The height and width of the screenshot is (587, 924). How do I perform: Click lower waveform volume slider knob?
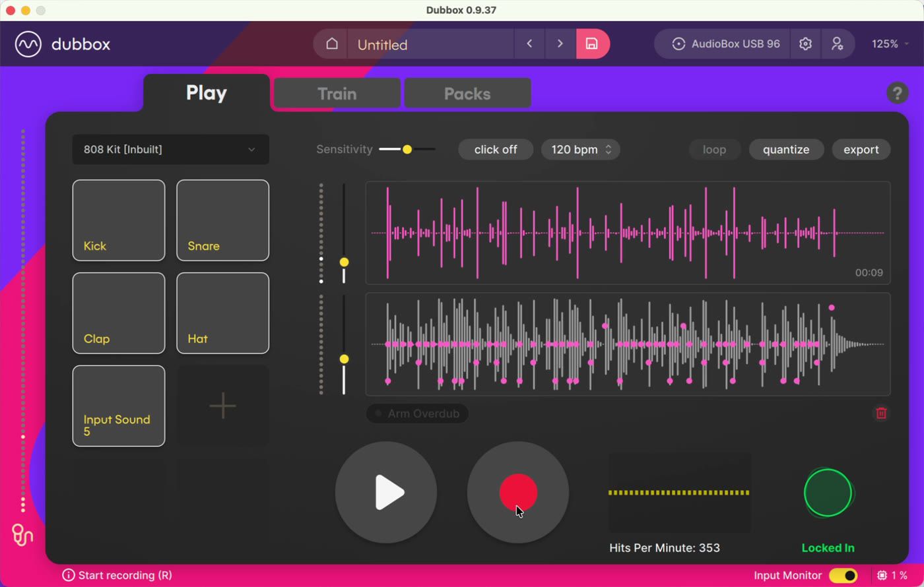[344, 359]
